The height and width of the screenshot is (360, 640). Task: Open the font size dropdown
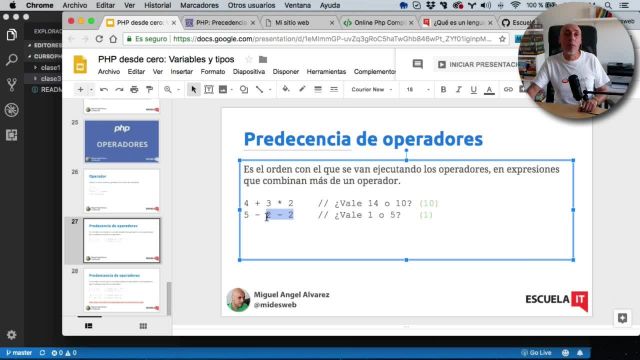(x=418, y=89)
